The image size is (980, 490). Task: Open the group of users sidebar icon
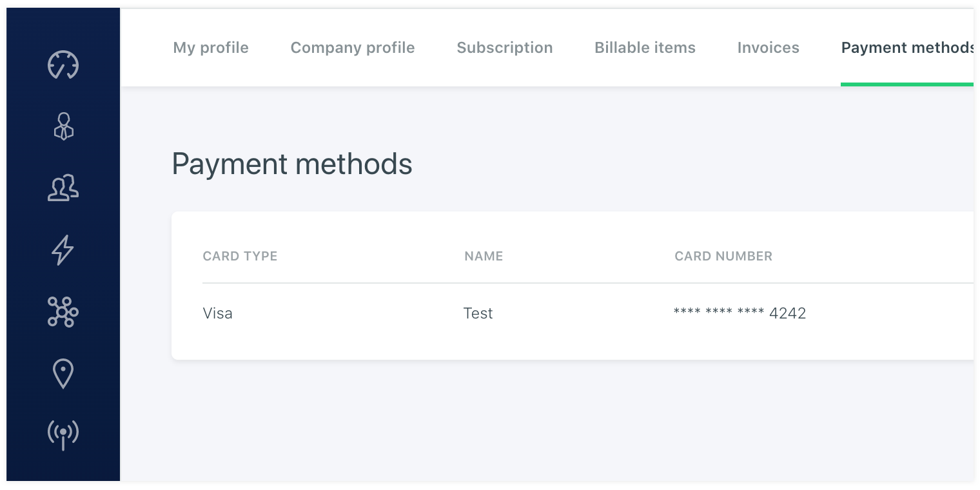[63, 188]
